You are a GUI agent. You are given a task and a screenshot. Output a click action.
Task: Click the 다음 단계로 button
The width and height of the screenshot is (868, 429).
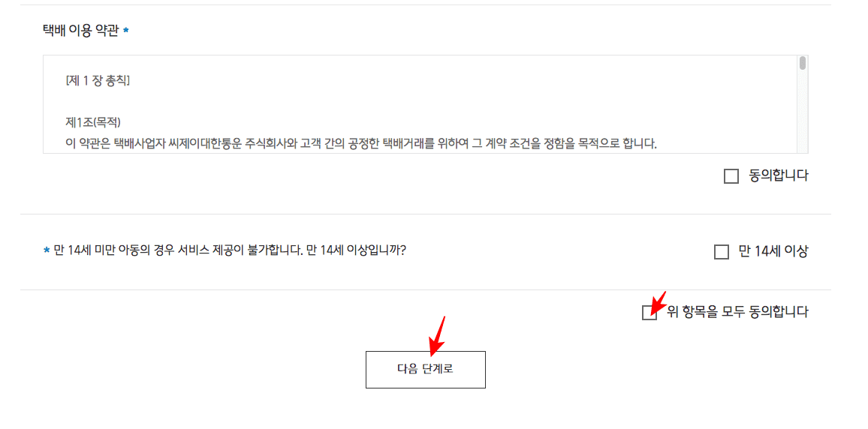coord(425,369)
